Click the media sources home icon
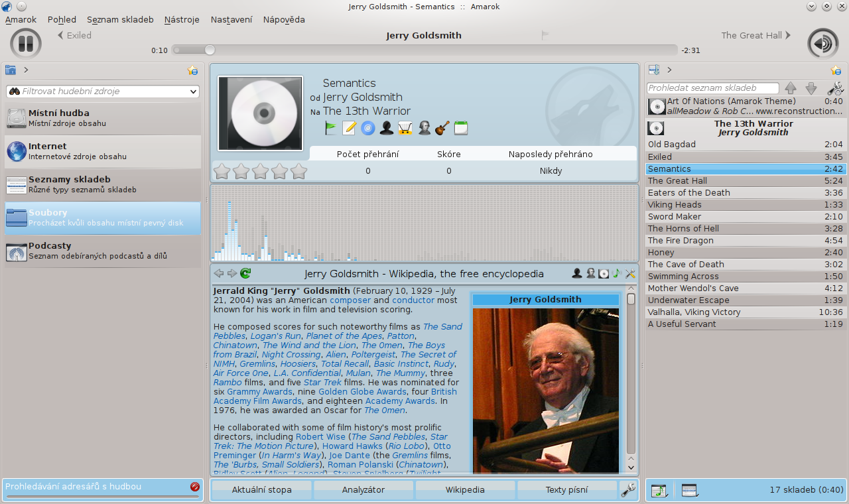The height and width of the screenshot is (504, 849). pos(11,70)
